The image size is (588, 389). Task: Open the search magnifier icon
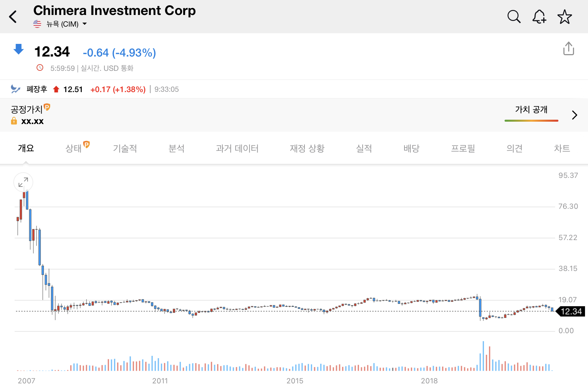[x=514, y=17]
